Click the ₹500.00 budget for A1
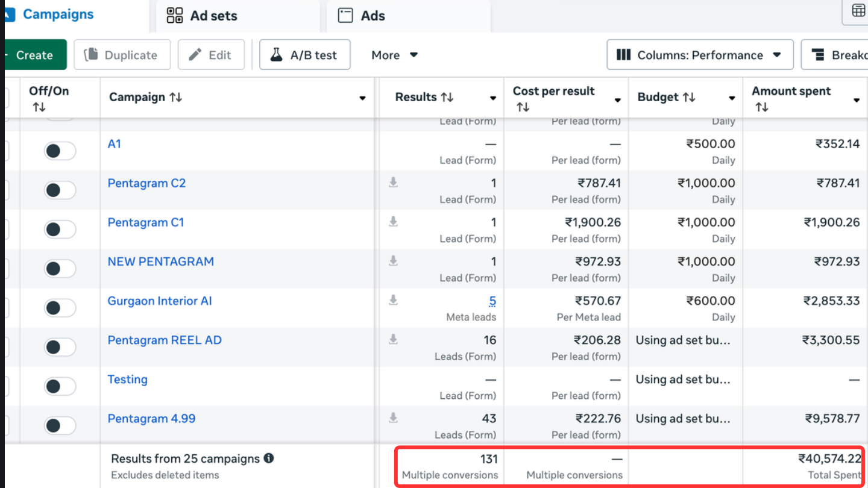 click(x=711, y=144)
